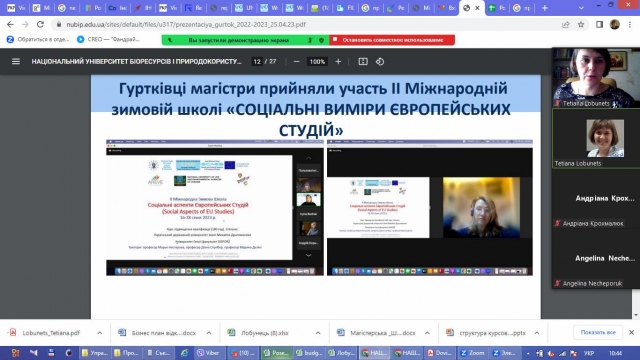Switch to the last tab before new-tab button
640x360 pixels.
522,8
